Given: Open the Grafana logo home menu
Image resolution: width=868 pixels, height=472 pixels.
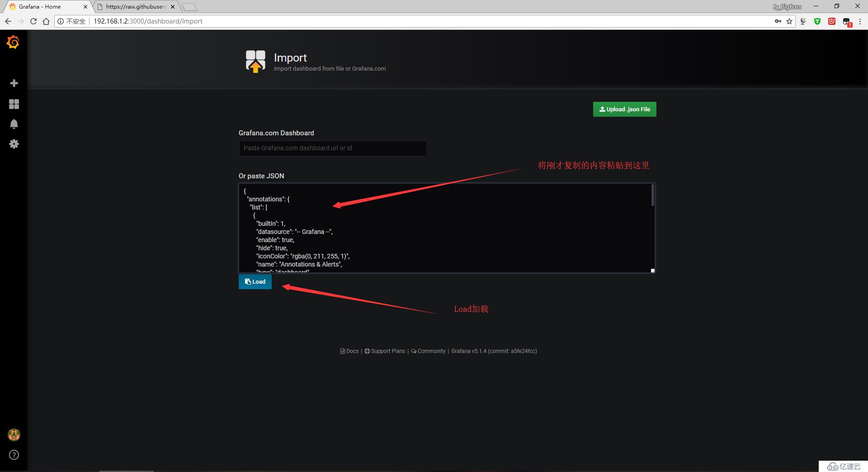Looking at the screenshot, I should tap(13, 42).
